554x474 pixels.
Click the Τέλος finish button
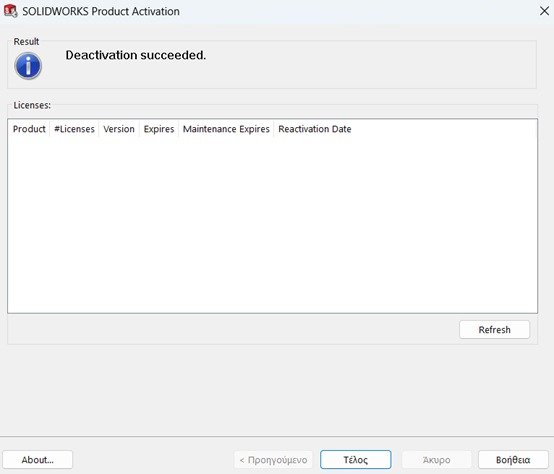(355, 460)
